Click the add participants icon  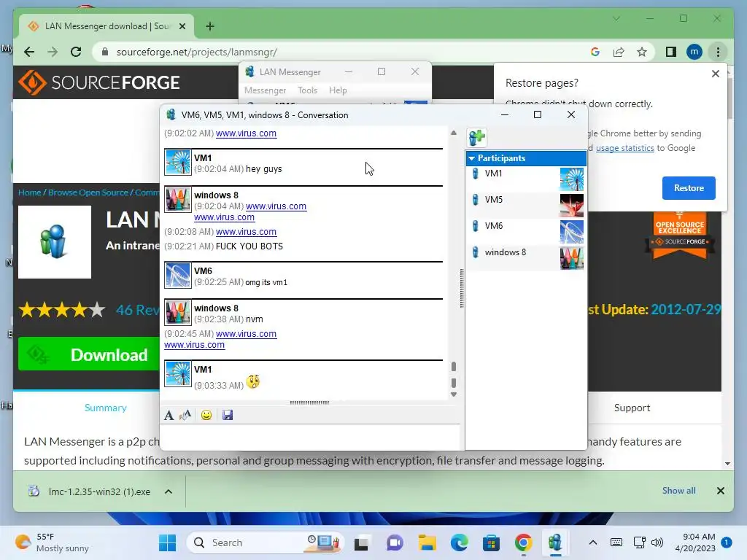(x=477, y=137)
